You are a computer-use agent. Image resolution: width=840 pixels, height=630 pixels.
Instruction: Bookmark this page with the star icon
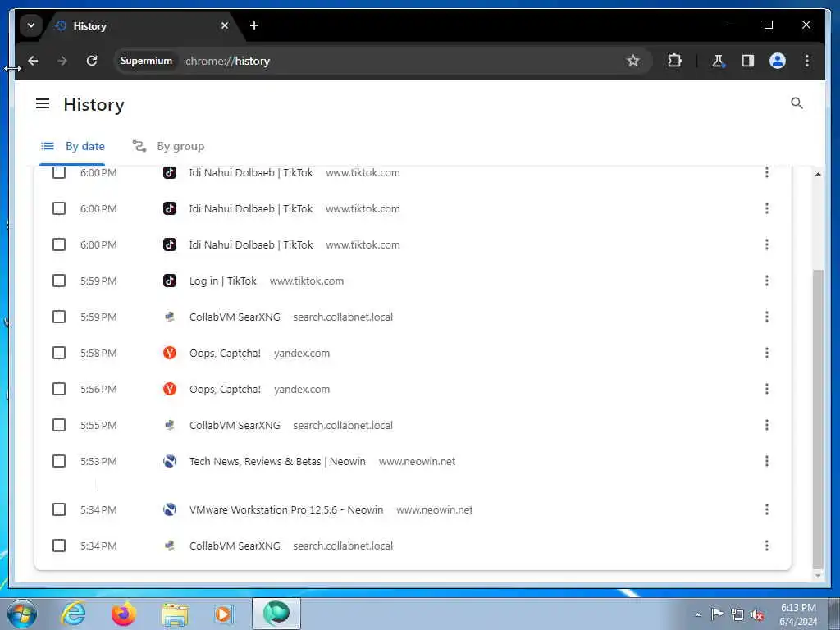click(x=632, y=61)
